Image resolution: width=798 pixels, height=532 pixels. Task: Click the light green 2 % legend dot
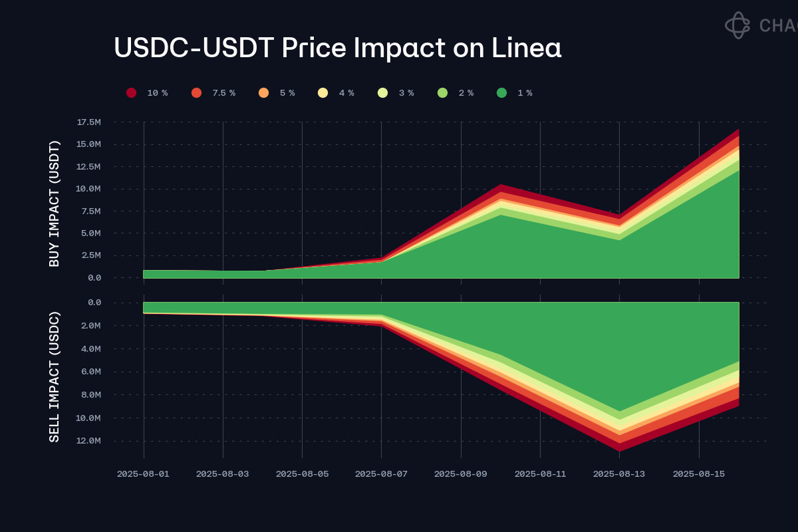coord(443,93)
